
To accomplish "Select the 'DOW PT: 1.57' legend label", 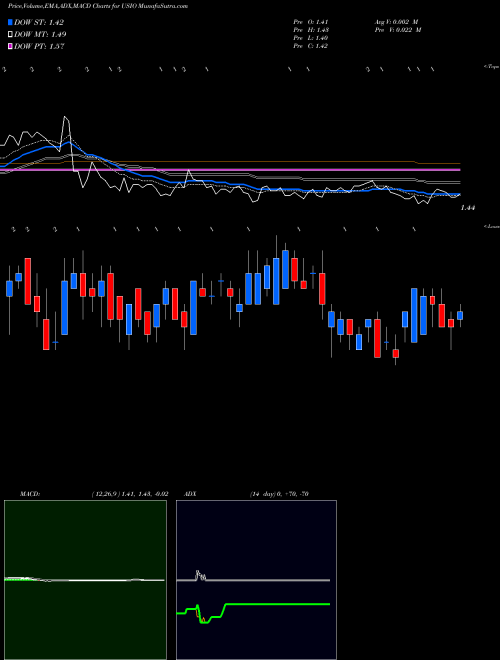I will 39,46.
